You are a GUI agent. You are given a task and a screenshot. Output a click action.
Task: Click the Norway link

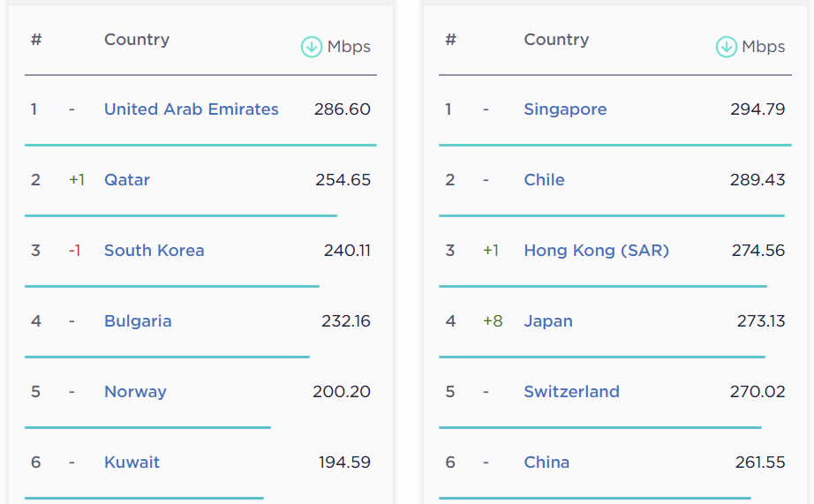tap(135, 392)
